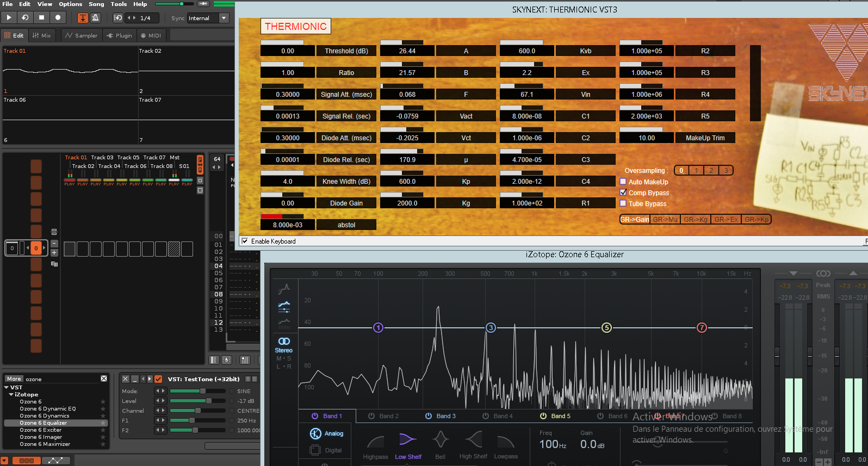Click the Mode parameter arrow stepper
Screen dimensions: 868x466
160,391
